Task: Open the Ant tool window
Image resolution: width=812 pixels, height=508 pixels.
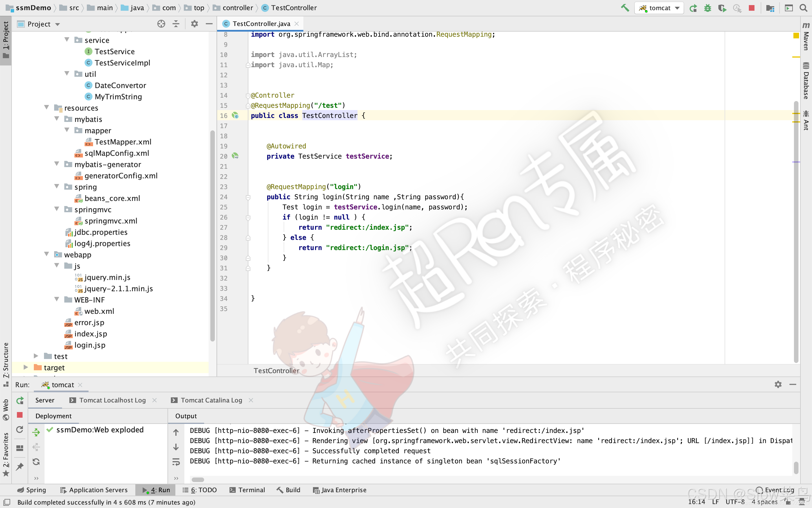Action: click(806, 120)
